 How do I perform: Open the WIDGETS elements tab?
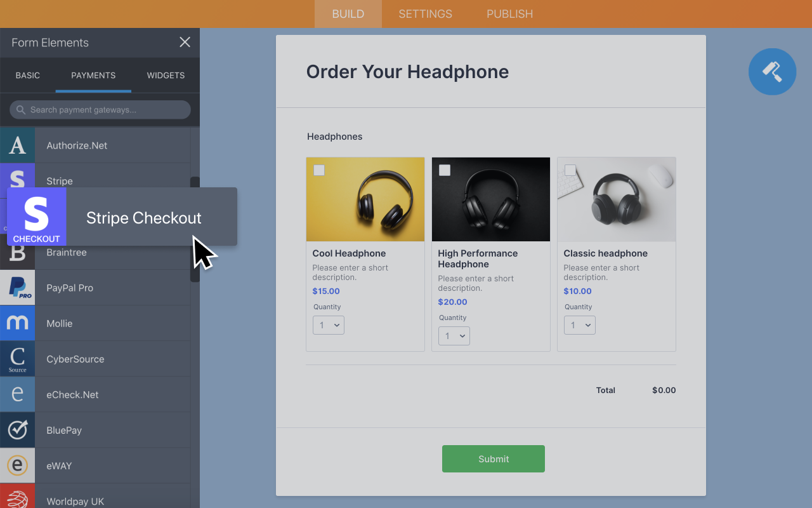coord(166,75)
